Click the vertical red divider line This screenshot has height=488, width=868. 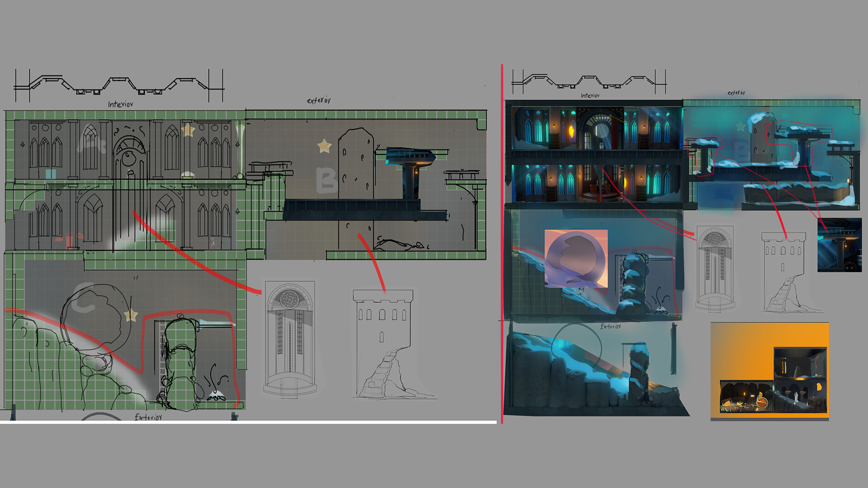pos(502,244)
